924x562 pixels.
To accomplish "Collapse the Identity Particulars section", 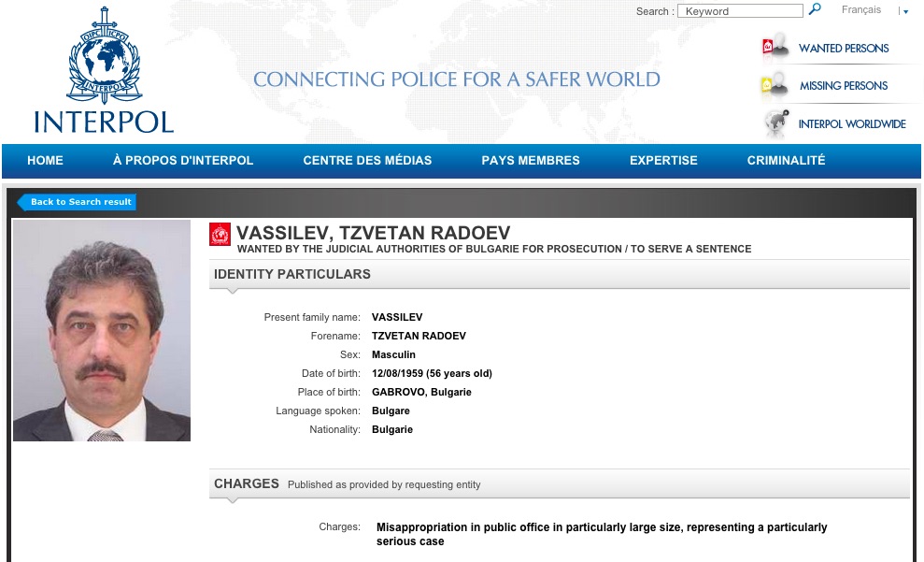I will click(x=560, y=274).
